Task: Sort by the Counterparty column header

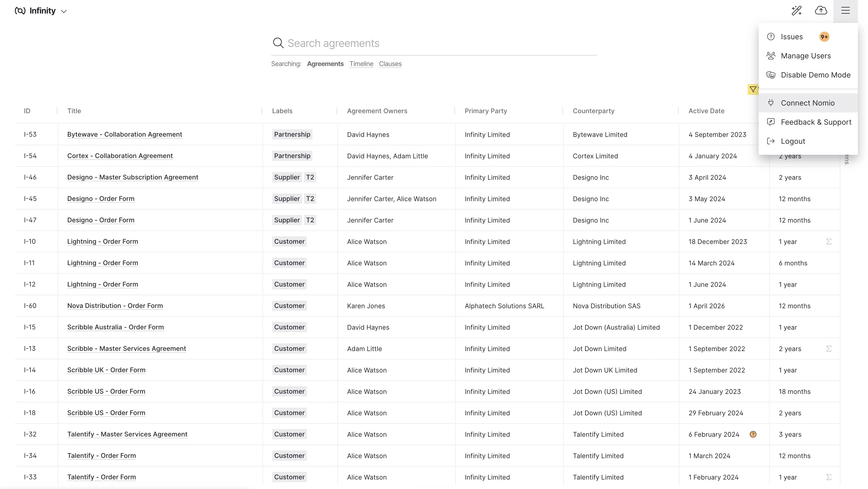Action: coord(593,111)
